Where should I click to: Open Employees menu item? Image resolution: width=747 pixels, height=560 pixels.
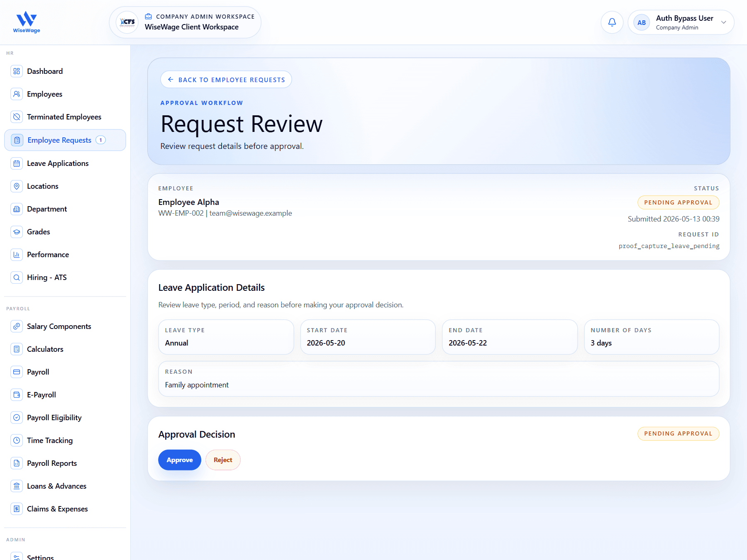65,94
